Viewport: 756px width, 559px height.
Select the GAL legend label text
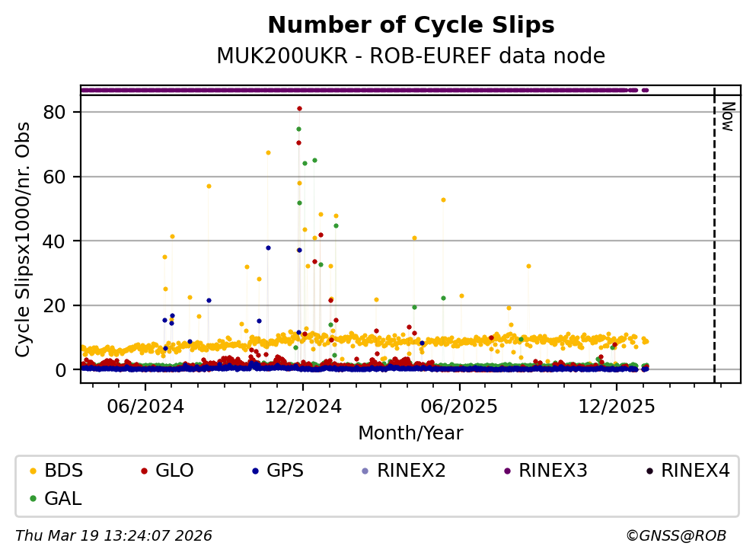(63, 499)
